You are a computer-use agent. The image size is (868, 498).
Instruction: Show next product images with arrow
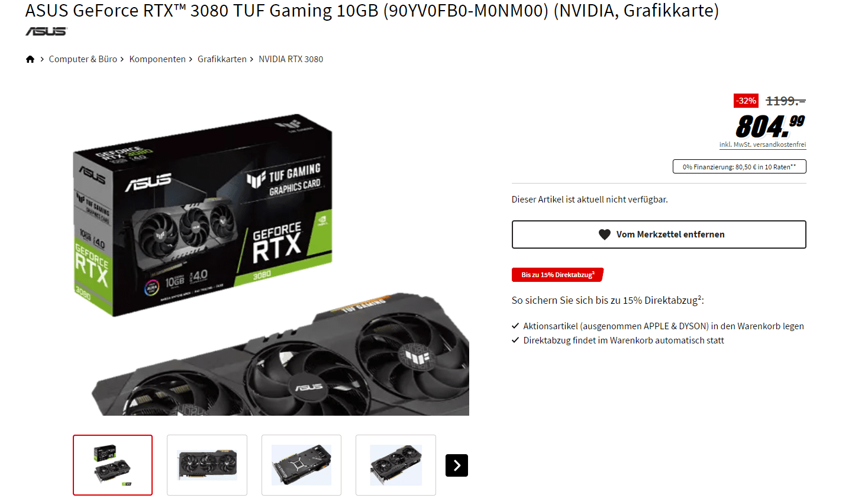coord(457,465)
